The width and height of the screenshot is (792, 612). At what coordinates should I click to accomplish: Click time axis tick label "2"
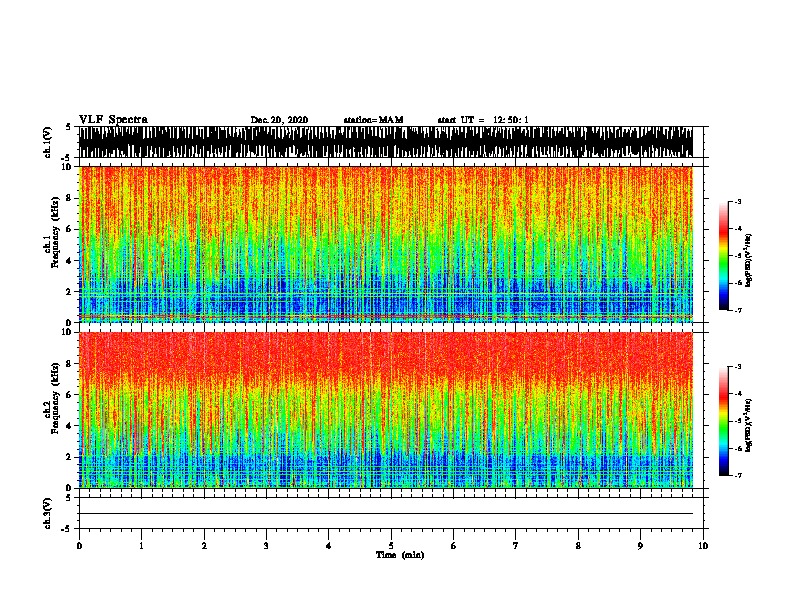(204, 546)
